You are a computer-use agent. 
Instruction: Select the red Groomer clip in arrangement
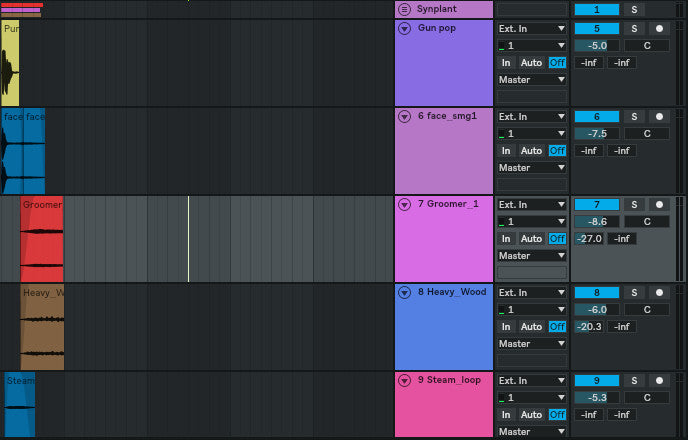pos(42,239)
